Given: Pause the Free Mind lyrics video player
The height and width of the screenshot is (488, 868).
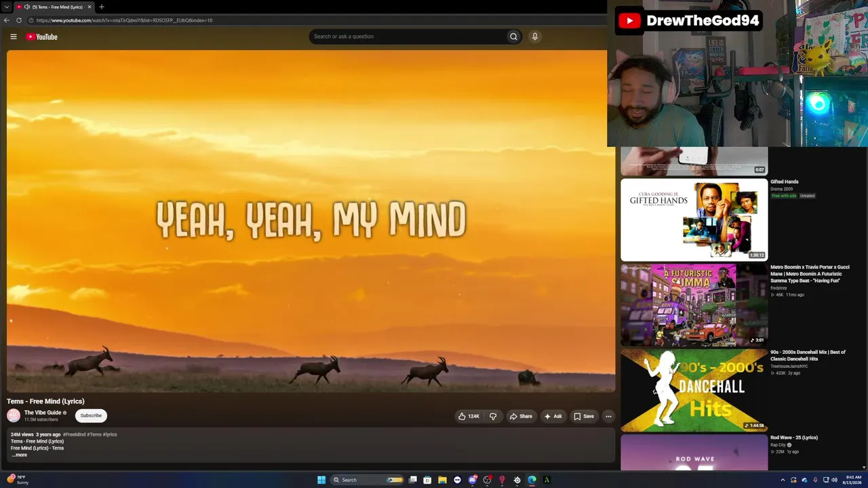Looking at the screenshot, I should 311,221.
